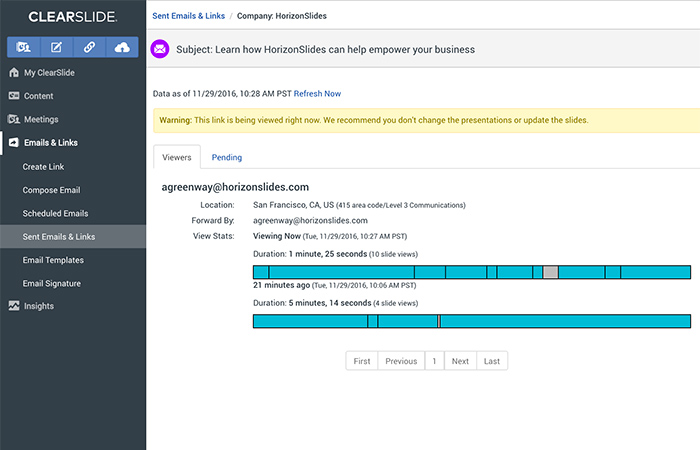
Task: Open Scheduled Emails
Action: click(x=55, y=213)
